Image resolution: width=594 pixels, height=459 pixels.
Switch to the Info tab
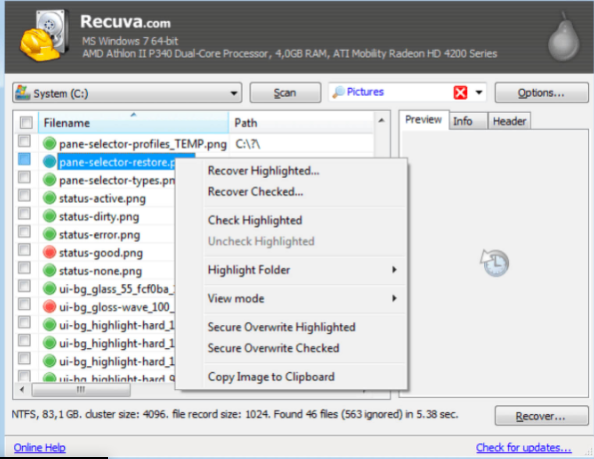click(467, 121)
